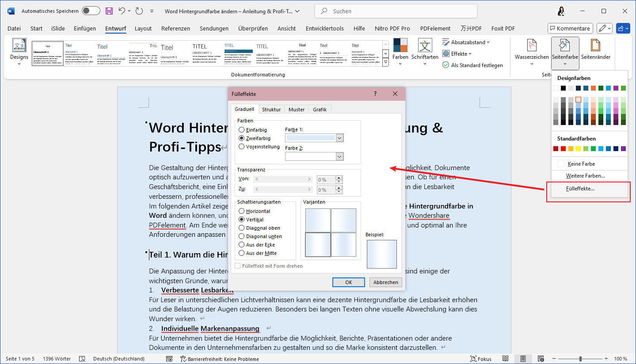Click the Save icon in the title bar
The height and width of the screenshot is (364, 636).
[109, 11]
